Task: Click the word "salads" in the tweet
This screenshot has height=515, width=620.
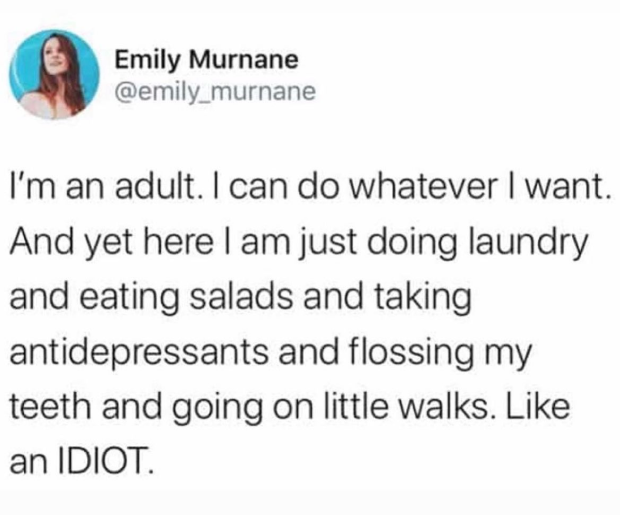Action: (x=243, y=297)
